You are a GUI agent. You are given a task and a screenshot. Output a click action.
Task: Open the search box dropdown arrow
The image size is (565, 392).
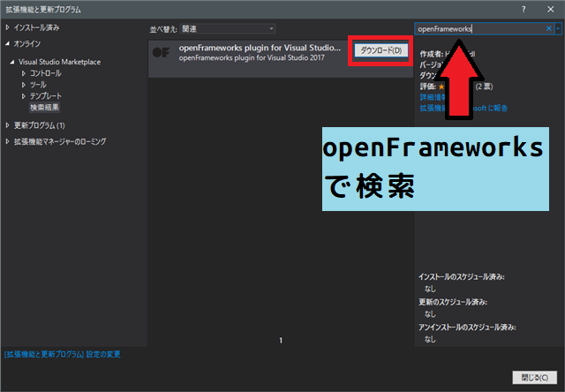pyautogui.click(x=558, y=29)
